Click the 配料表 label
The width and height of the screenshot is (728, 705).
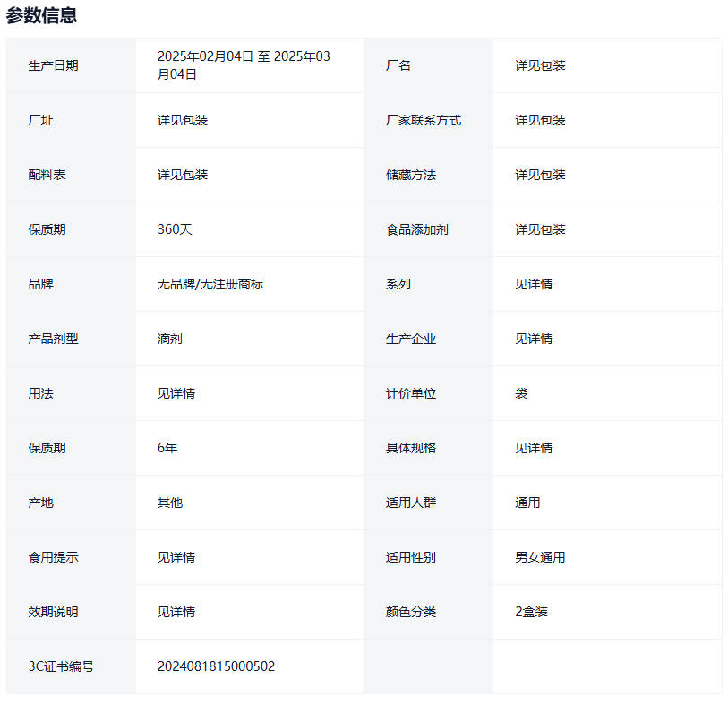47,175
